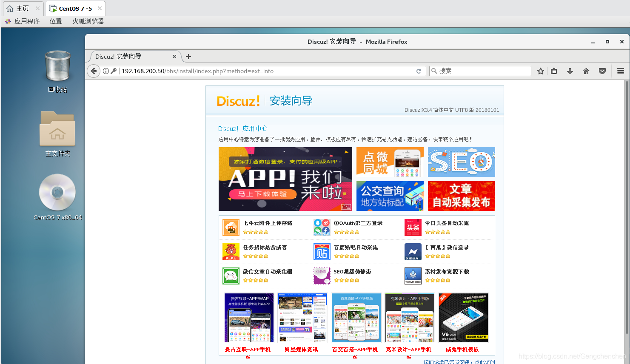This screenshot has width=630, height=364.
Task: Click the 搜索 search box
Action: (480, 71)
